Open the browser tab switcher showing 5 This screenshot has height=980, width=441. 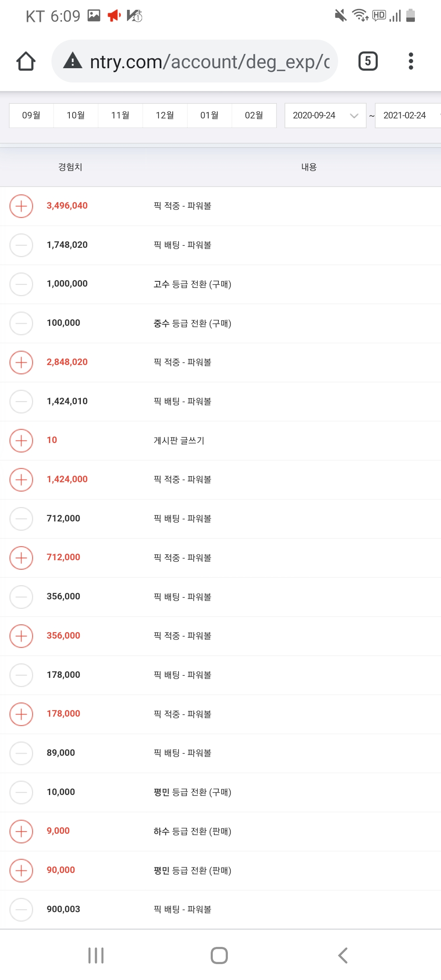pos(368,61)
